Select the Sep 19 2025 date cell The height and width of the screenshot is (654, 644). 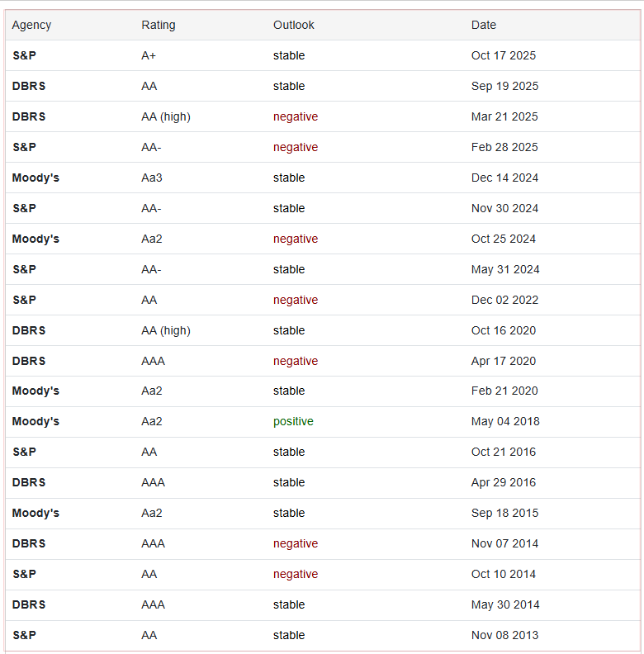(504, 86)
